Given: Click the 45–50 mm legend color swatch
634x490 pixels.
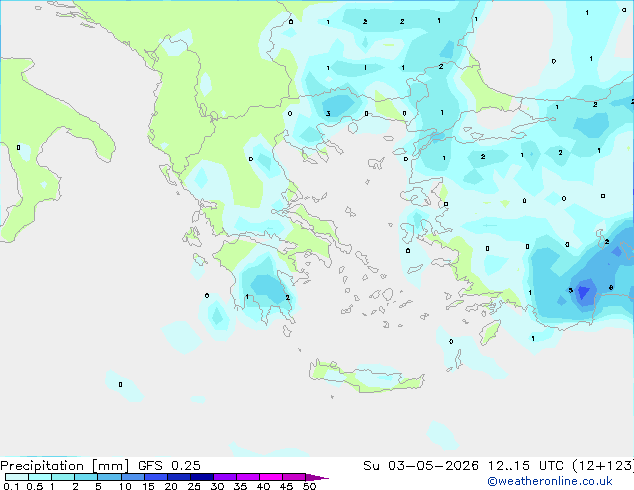Looking at the screenshot, I should pyautogui.click(x=294, y=477).
